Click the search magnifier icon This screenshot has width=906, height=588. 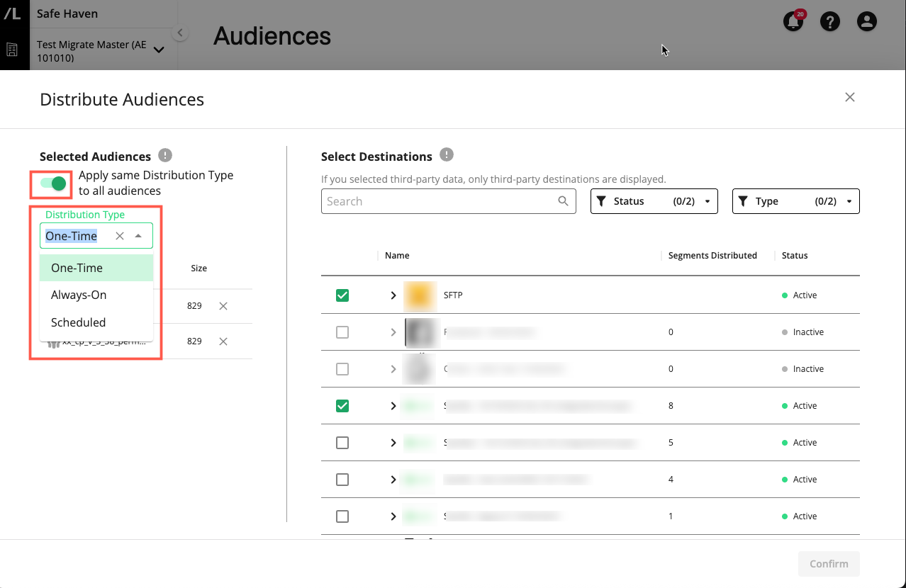(x=564, y=201)
